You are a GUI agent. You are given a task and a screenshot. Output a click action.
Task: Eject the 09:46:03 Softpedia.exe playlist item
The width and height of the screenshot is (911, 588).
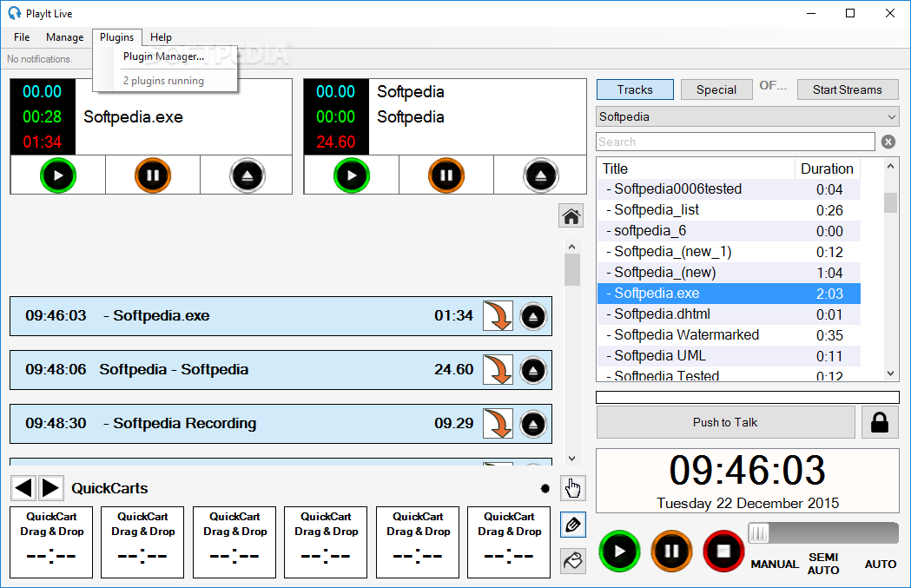click(x=533, y=317)
